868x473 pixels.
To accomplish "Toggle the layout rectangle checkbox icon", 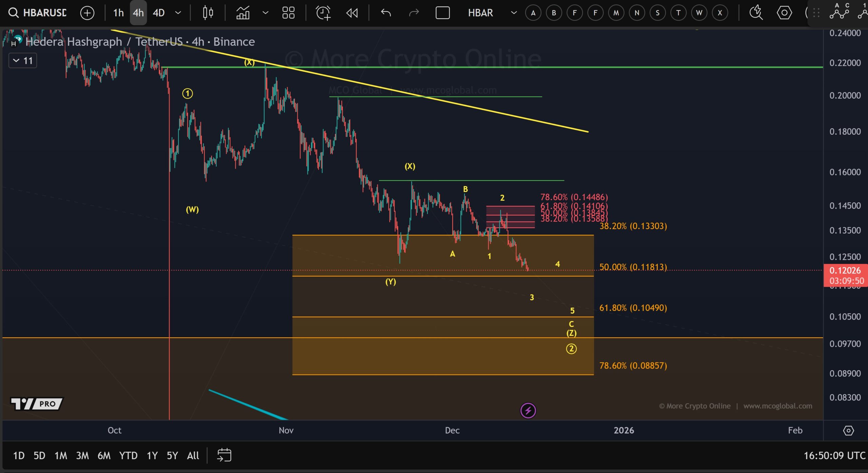I will (x=442, y=13).
